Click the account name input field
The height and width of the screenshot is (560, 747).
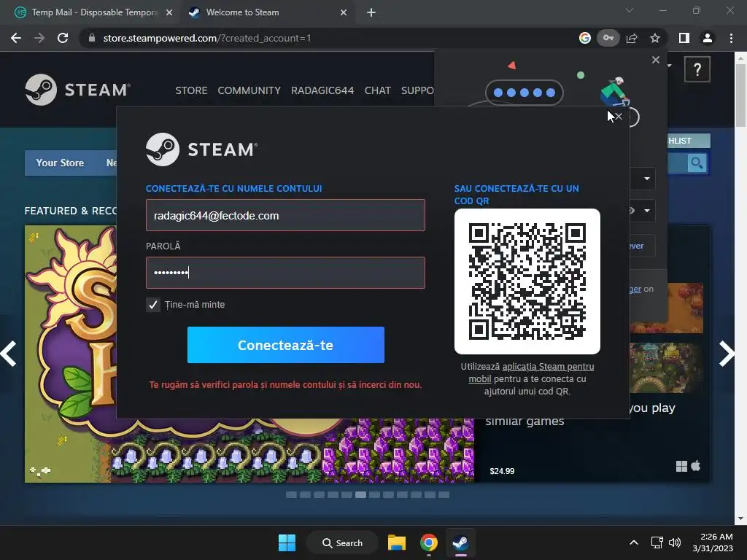pos(285,215)
